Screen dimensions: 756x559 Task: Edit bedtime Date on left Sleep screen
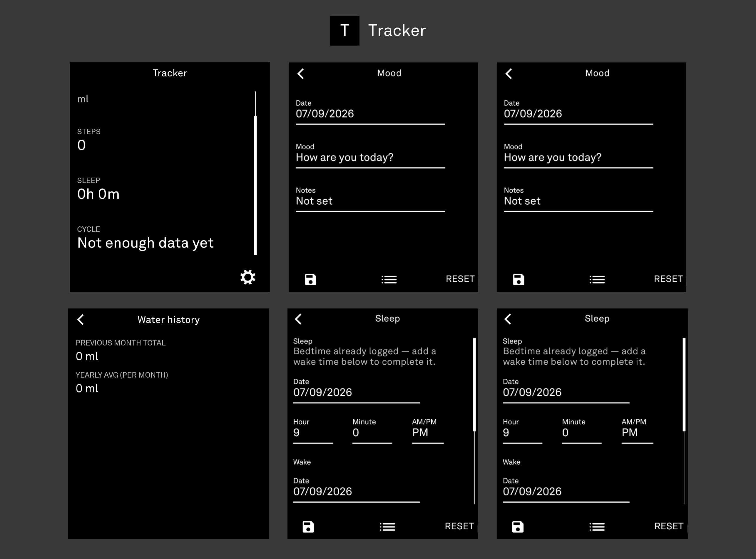tap(357, 391)
